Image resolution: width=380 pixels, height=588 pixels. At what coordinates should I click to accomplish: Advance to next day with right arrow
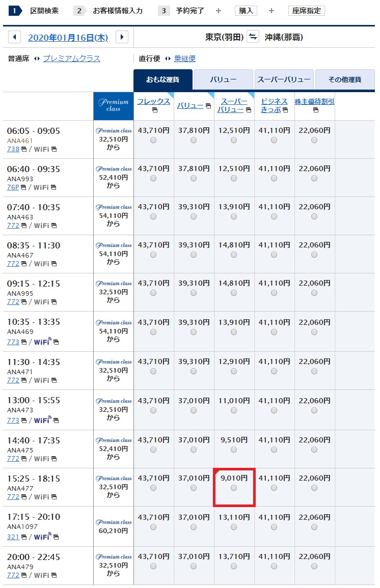pos(122,37)
